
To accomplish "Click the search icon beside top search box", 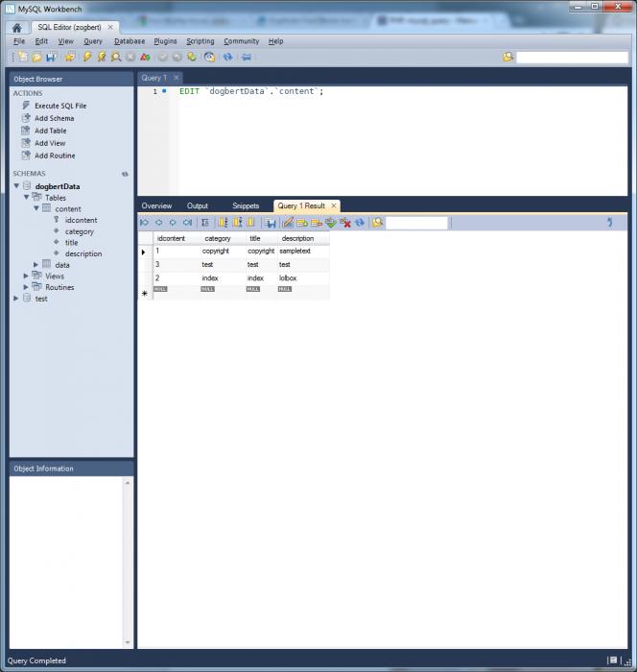I will coord(507,57).
